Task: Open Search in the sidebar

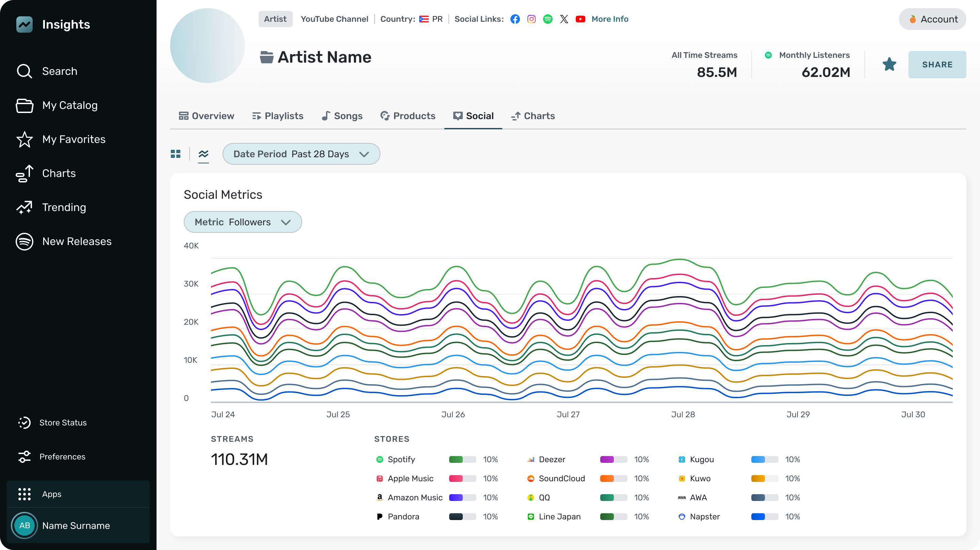Action: [x=59, y=71]
